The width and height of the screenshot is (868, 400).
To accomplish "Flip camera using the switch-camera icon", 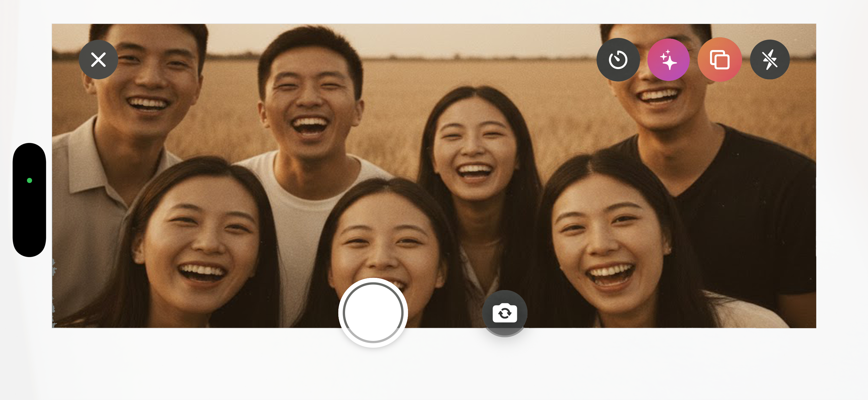I will (505, 313).
